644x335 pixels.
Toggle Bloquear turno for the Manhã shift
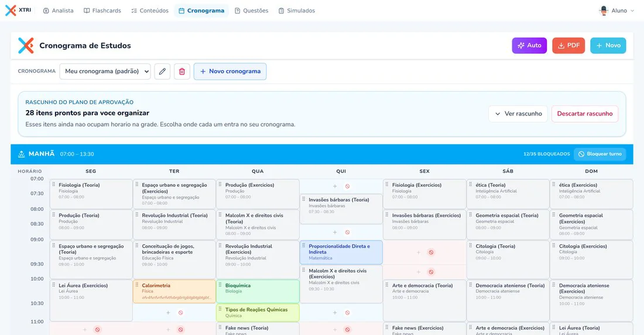pos(600,153)
